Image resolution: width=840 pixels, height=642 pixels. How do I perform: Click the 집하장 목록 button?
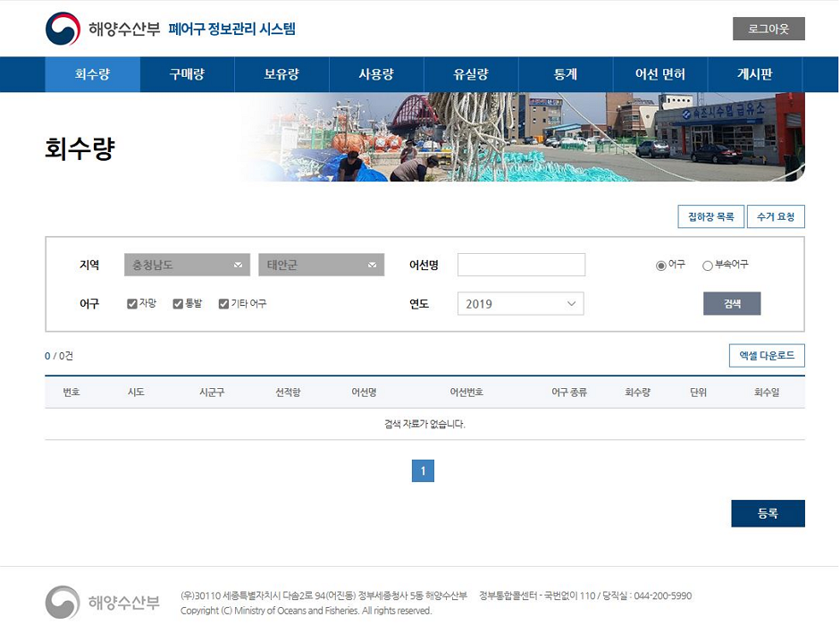pyautogui.click(x=711, y=216)
